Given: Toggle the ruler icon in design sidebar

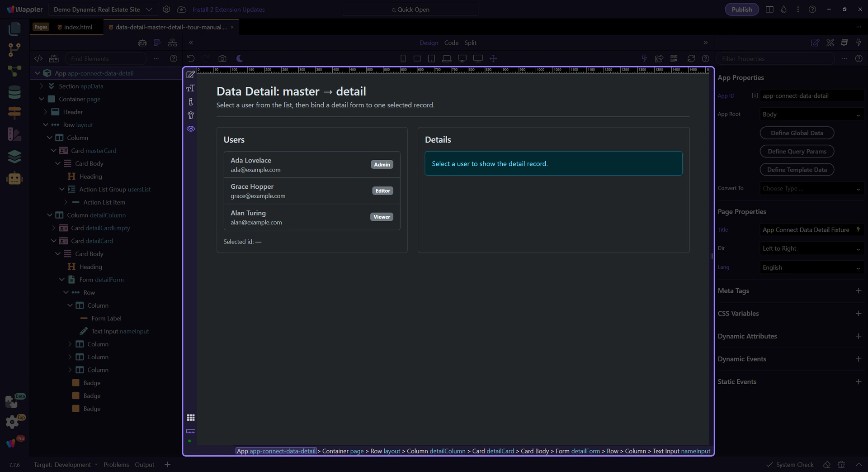Looking at the screenshot, I should coord(191,431).
